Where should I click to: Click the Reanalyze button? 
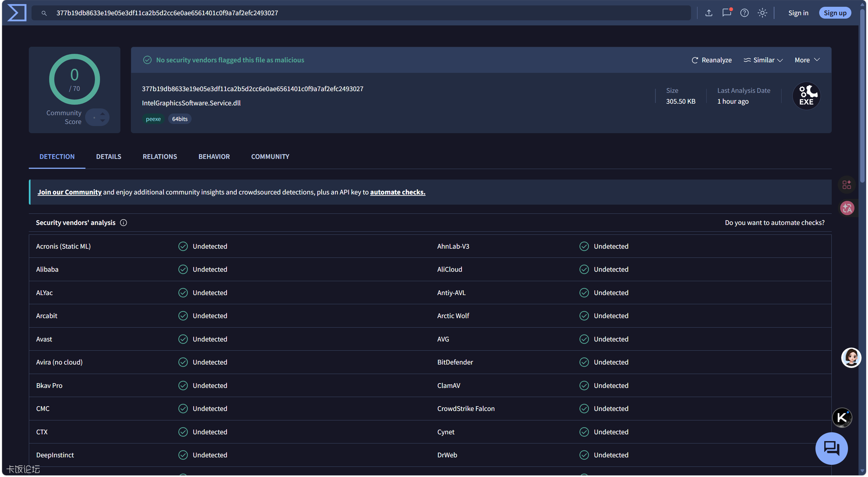[x=711, y=60]
